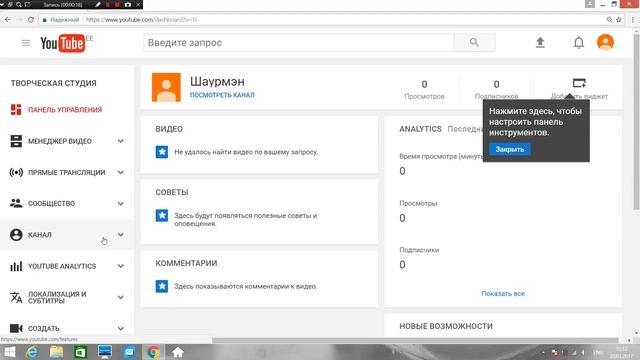
Task: Click the star icon in Видео card
Action: 162,152
